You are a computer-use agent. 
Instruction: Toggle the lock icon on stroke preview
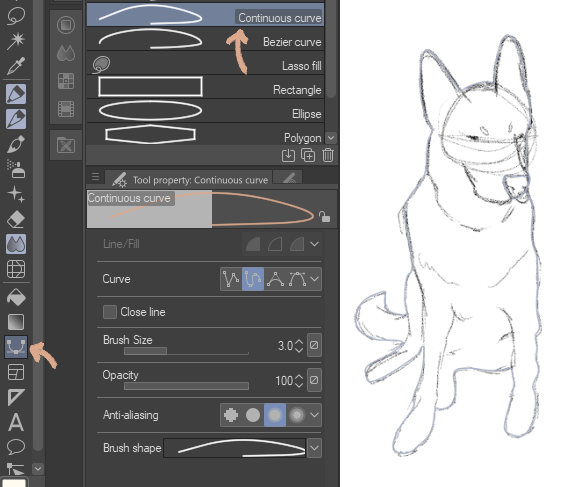click(324, 217)
